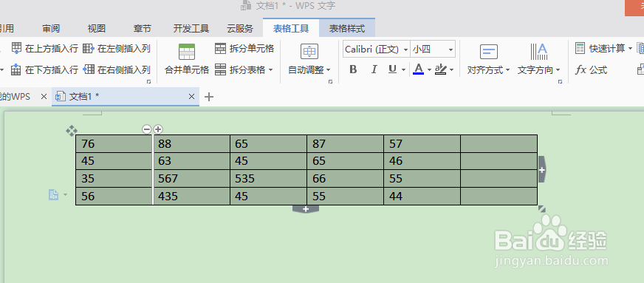Image resolution: width=644 pixels, height=283 pixels.
Task: Open font color dropdown arrow
Action: pyautogui.click(x=429, y=70)
